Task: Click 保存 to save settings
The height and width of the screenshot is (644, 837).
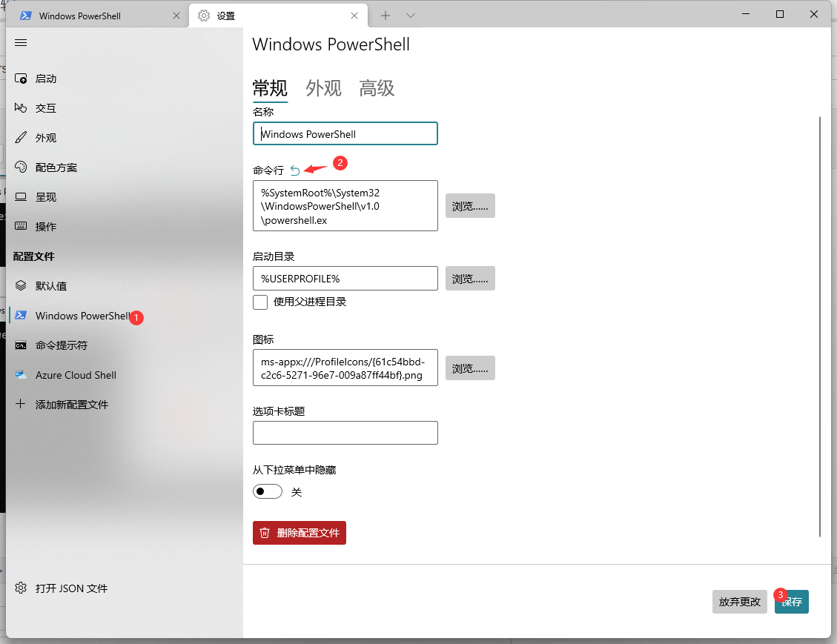Action: coord(792,602)
